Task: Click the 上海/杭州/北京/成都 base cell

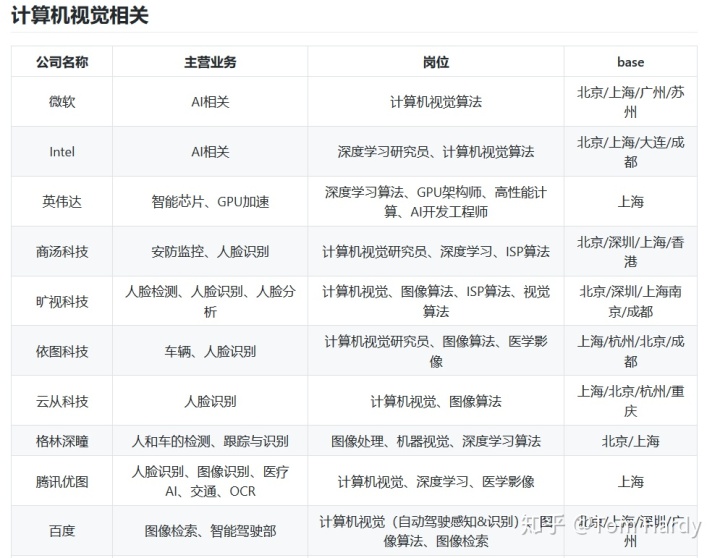Action: (630, 352)
